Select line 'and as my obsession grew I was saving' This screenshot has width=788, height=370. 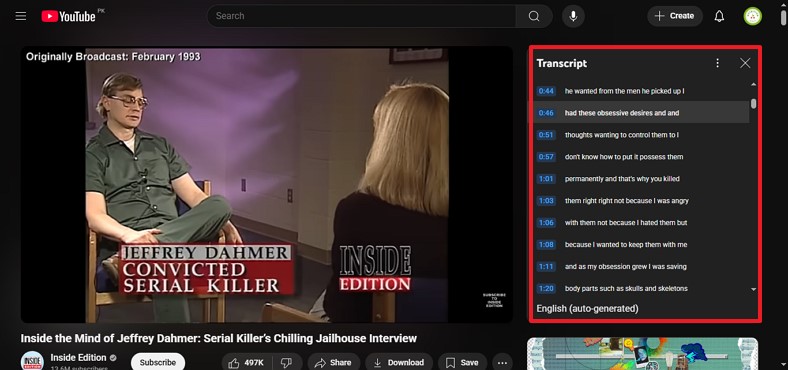(x=626, y=266)
